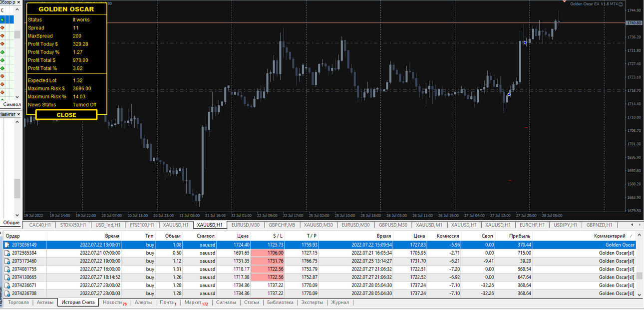The height and width of the screenshot is (310, 644).
Task: Open the Активы terminal tab
Action: point(45,303)
